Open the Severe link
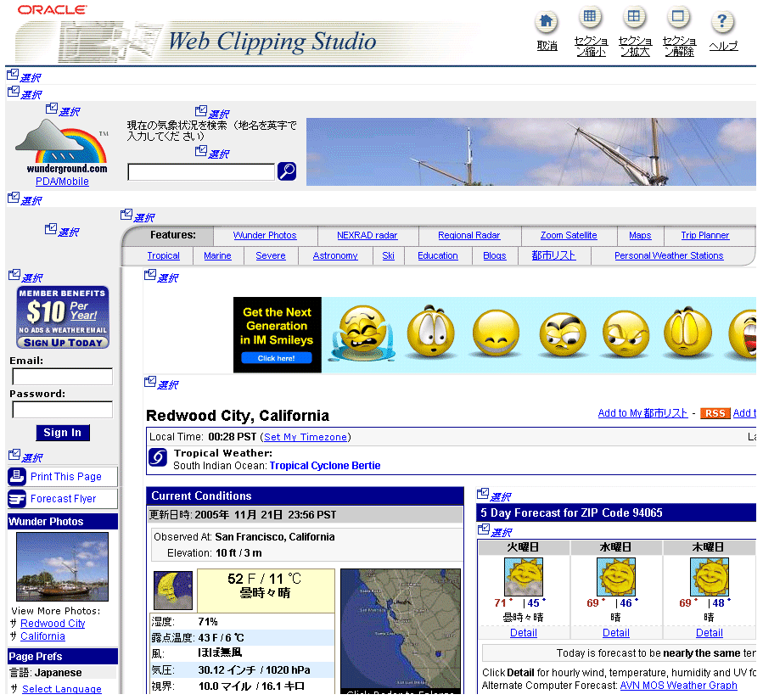The width and height of the screenshot is (763, 700). [x=271, y=256]
